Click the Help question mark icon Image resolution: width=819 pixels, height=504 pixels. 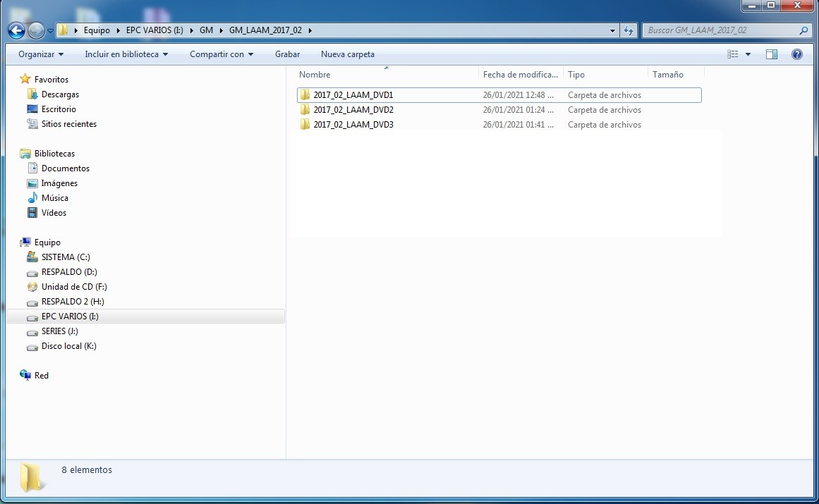point(797,54)
